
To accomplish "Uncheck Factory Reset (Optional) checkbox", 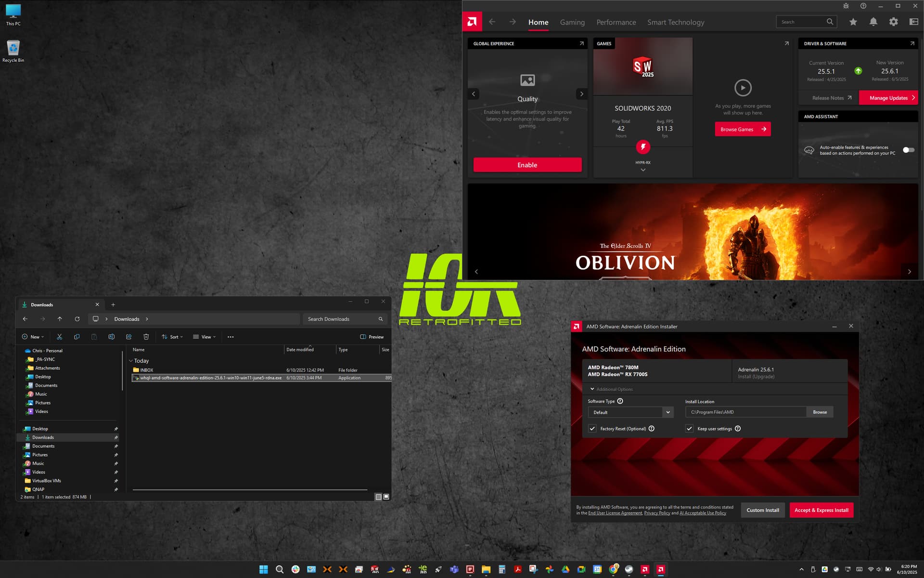I will pyautogui.click(x=592, y=428).
